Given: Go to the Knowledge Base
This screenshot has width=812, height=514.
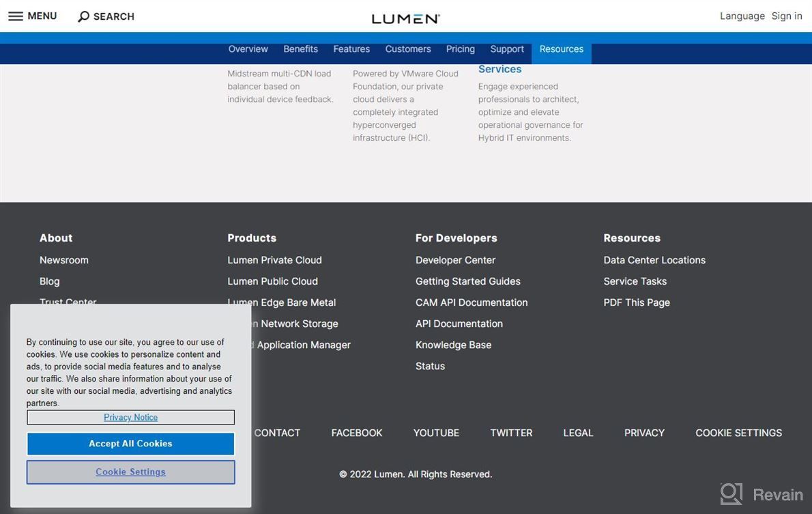Looking at the screenshot, I should (453, 345).
